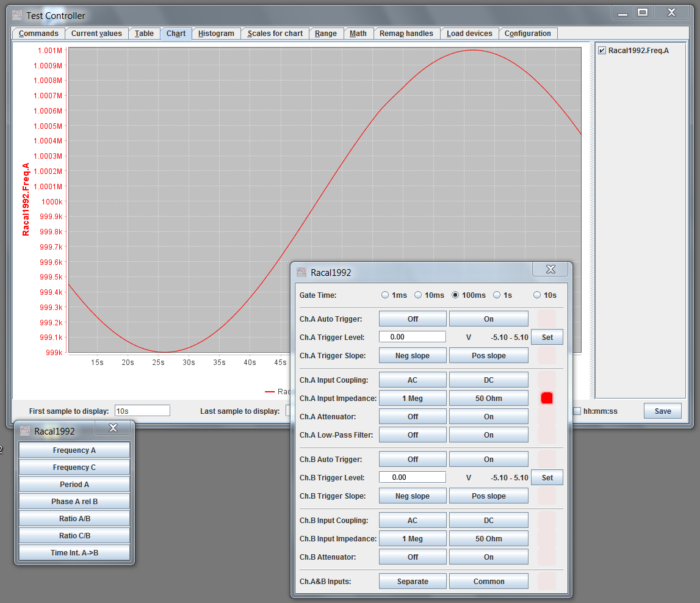Screen dimensions: 700x603
Task: Click the Frequency C measurement button
Action: point(74,467)
